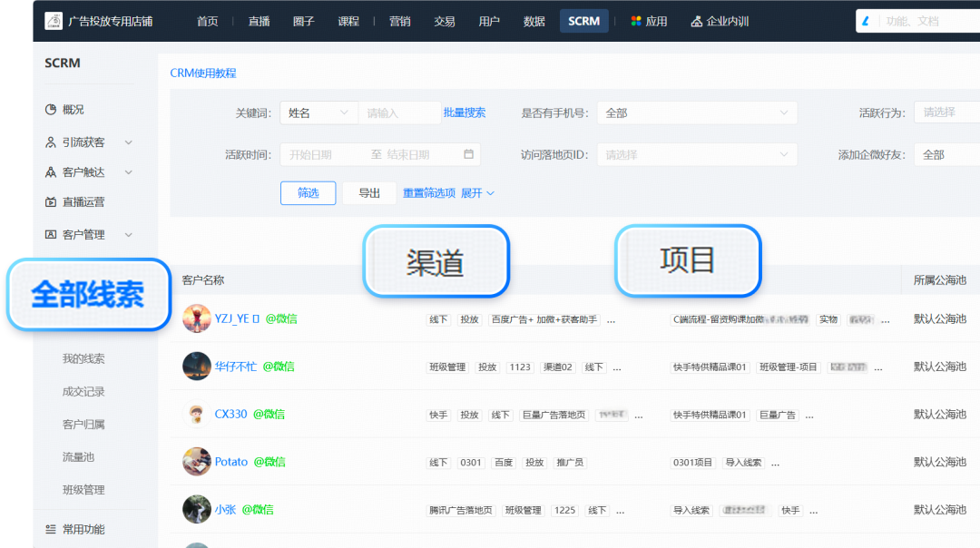Image resolution: width=980 pixels, height=548 pixels.
Task: Click the store logo icon 广告投放专用店铺
Action: pos(54,21)
